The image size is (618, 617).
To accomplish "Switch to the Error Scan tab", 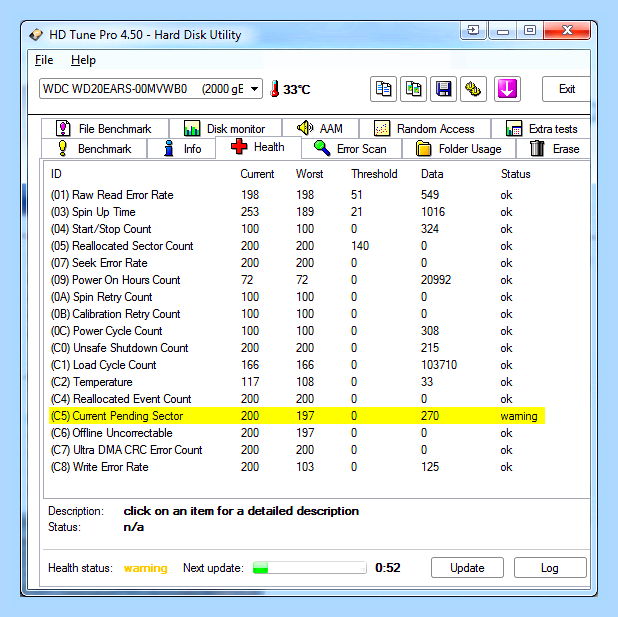I will [x=351, y=149].
